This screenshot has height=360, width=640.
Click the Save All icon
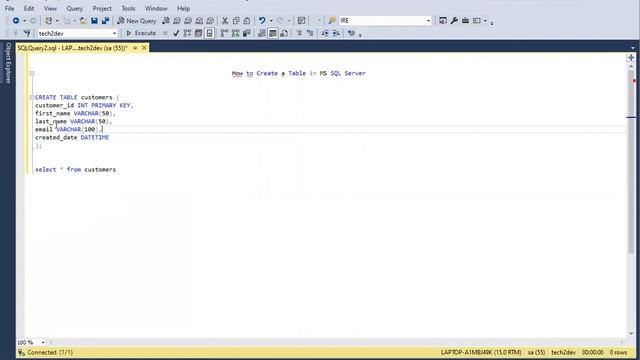tap(105, 20)
